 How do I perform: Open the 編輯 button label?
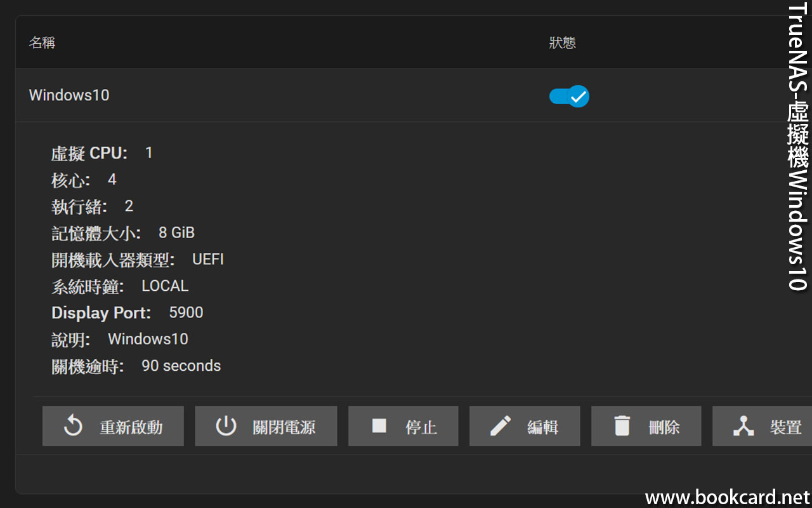pyautogui.click(x=543, y=427)
